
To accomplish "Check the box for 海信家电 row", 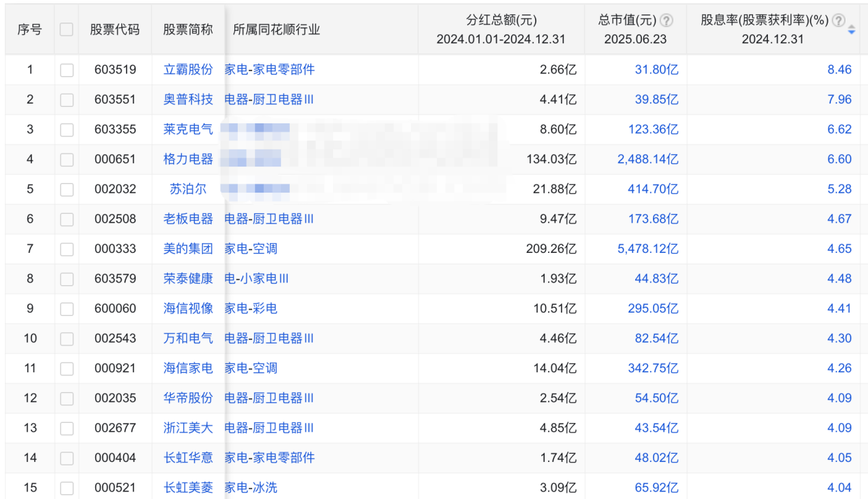I will tap(66, 369).
